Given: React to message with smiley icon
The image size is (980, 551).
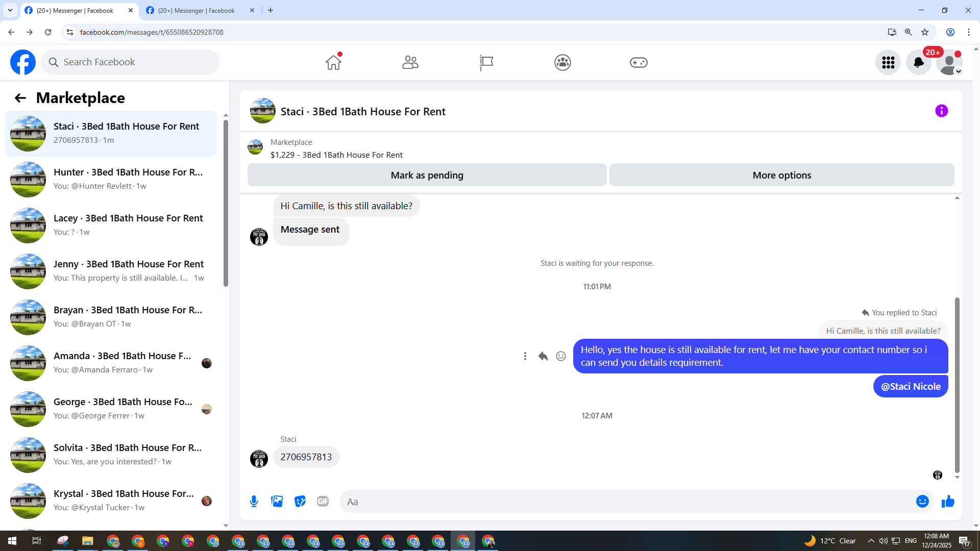Looking at the screenshot, I should point(560,356).
